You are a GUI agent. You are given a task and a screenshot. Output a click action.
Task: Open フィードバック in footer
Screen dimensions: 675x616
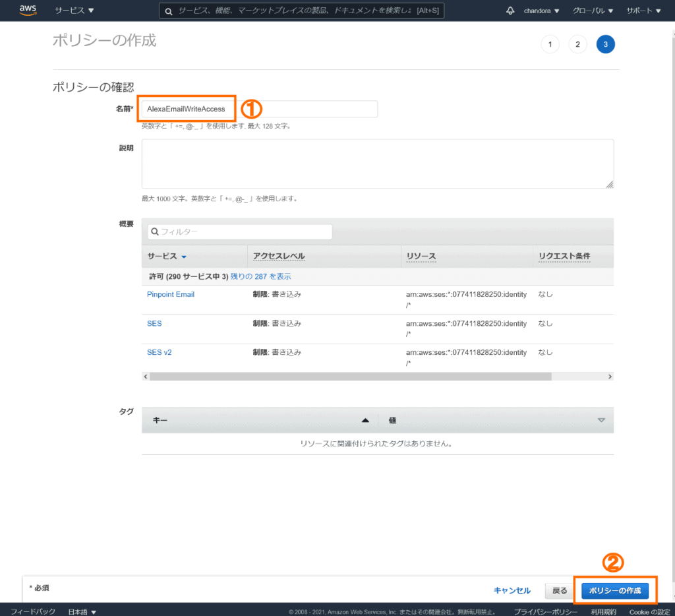tap(33, 611)
